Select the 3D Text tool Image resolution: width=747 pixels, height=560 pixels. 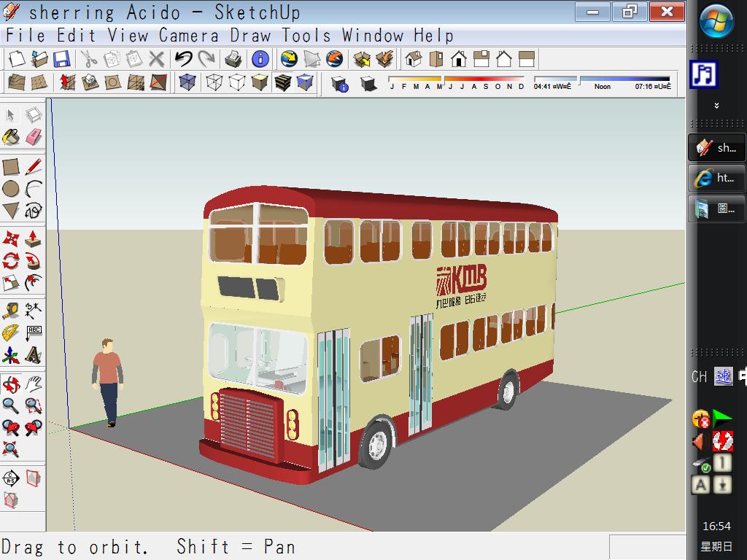click(x=34, y=356)
